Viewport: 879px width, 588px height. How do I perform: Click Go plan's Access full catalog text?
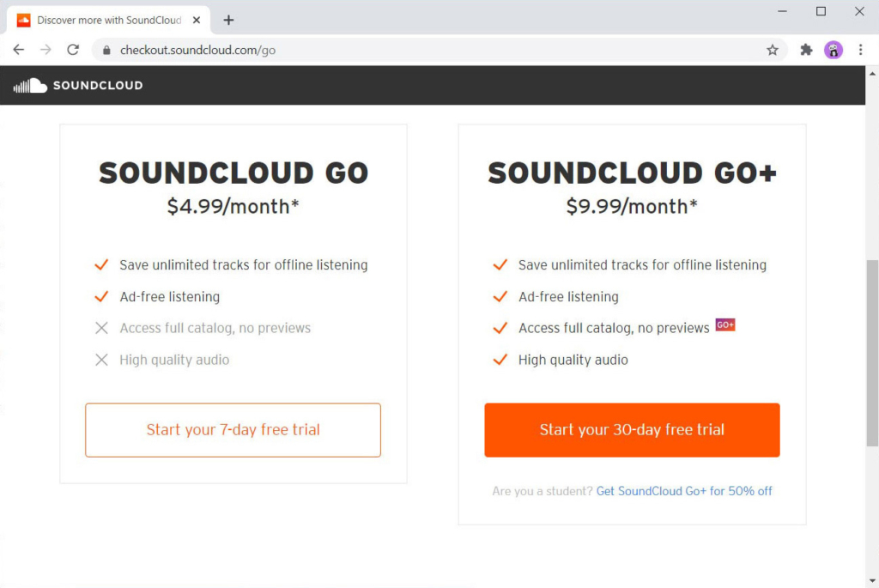[215, 328]
